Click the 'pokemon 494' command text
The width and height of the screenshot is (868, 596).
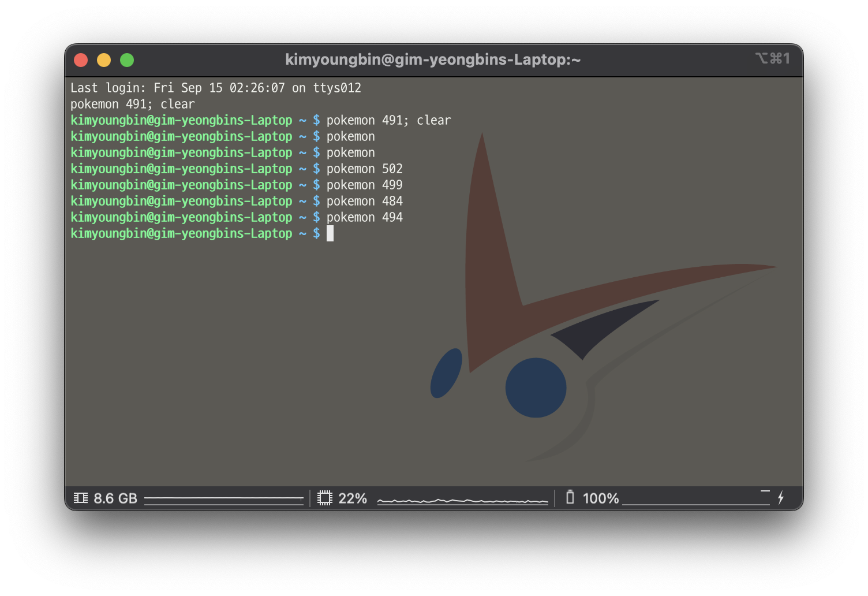click(365, 217)
